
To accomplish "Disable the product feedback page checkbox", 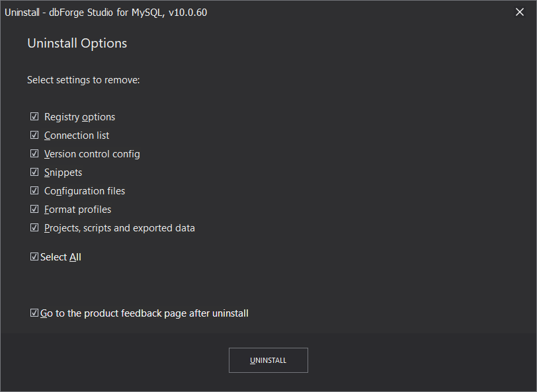I will tap(34, 313).
